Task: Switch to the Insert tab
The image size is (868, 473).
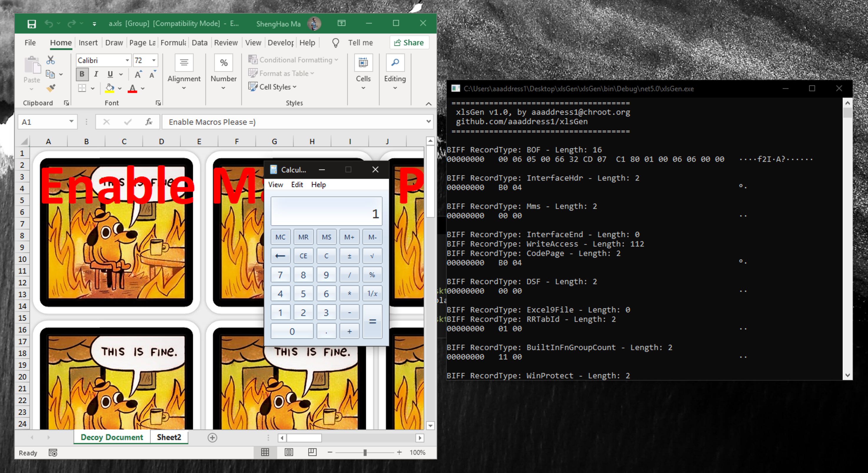Action: [88, 43]
